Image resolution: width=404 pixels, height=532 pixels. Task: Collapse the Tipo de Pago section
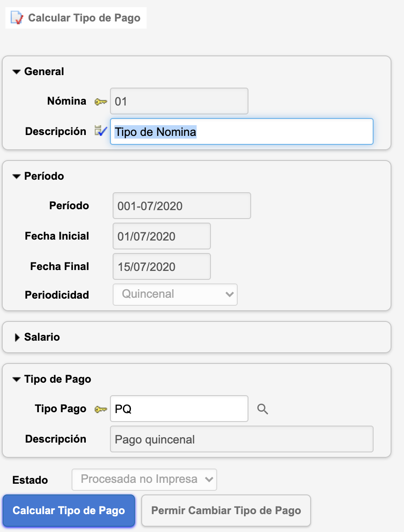coord(17,380)
